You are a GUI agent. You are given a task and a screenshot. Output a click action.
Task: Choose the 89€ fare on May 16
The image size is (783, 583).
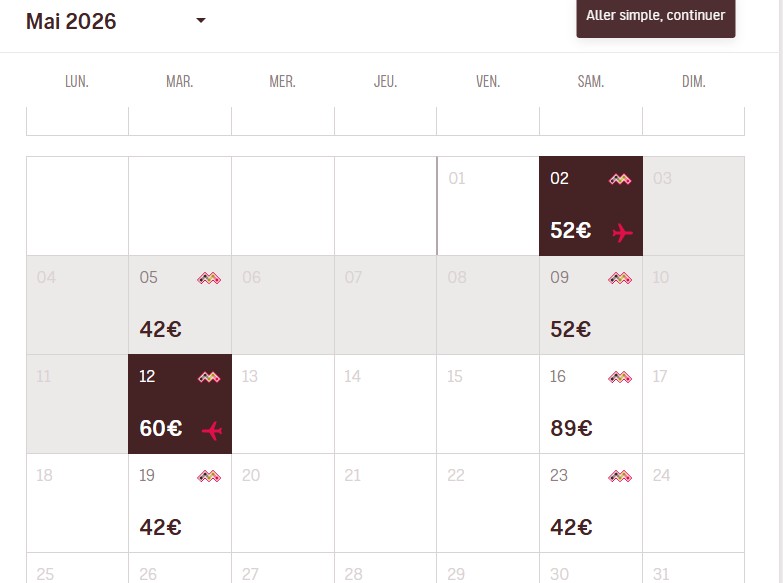point(571,429)
